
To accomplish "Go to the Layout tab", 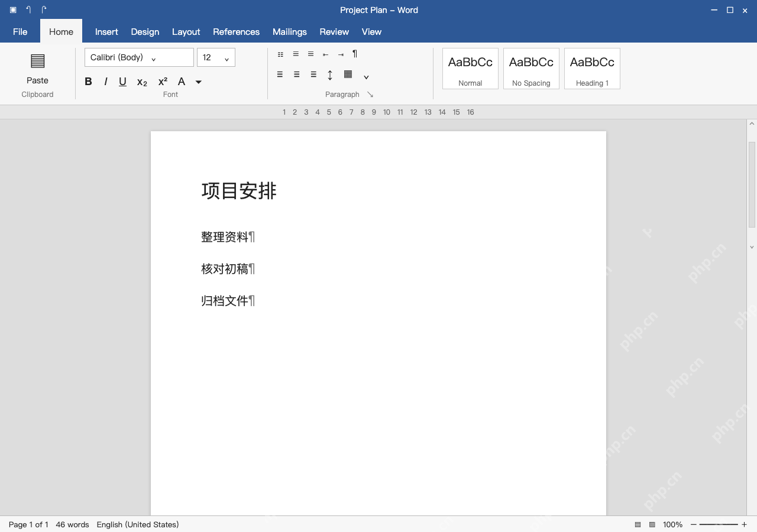I will [186, 32].
